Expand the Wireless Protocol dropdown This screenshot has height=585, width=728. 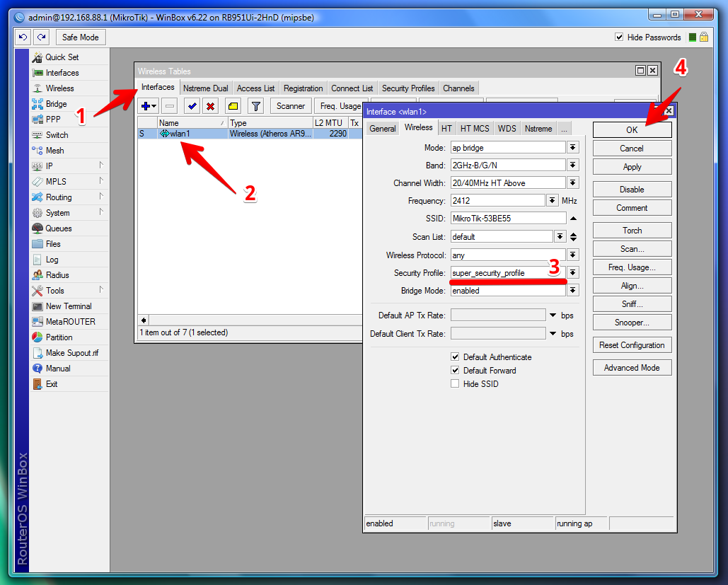(x=573, y=255)
